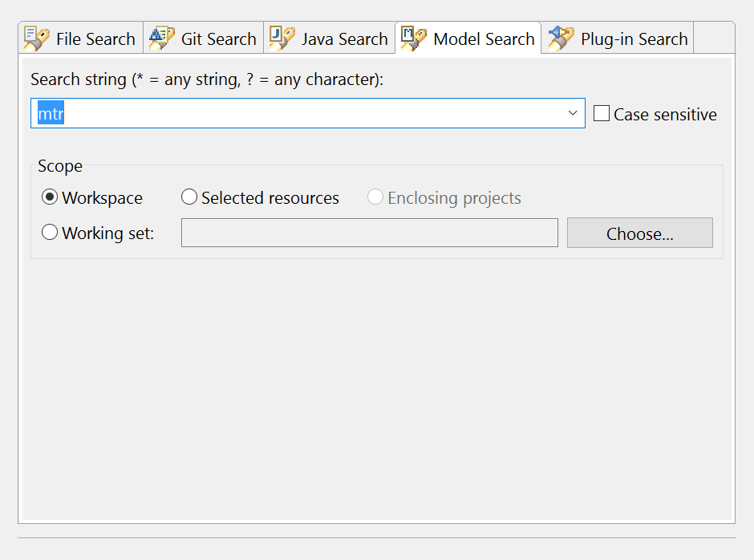Switch to the File Search tab label
This screenshot has height=560, width=754.
95,39
